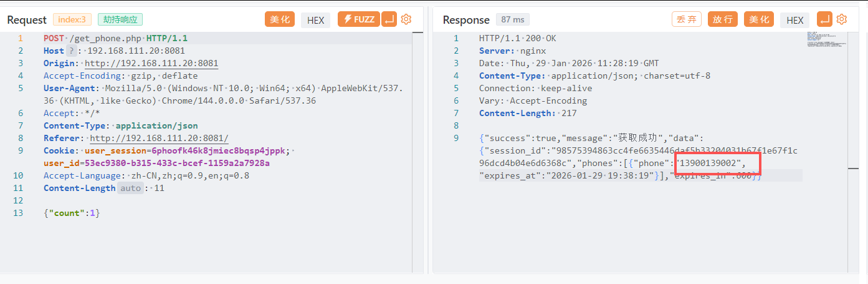Click the Host question mark hint
Viewport: 868px width, 284px height.
[x=72, y=51]
